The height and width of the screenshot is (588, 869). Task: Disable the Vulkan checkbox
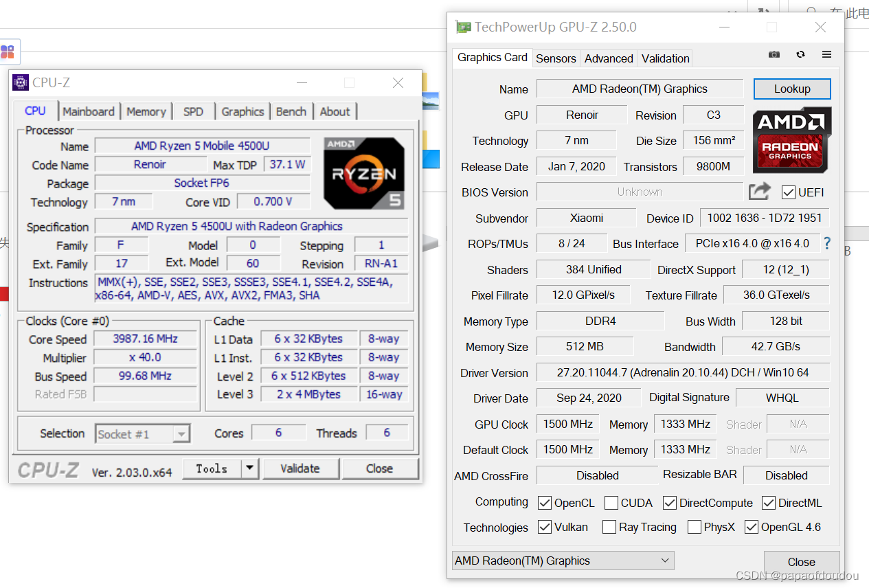click(543, 527)
